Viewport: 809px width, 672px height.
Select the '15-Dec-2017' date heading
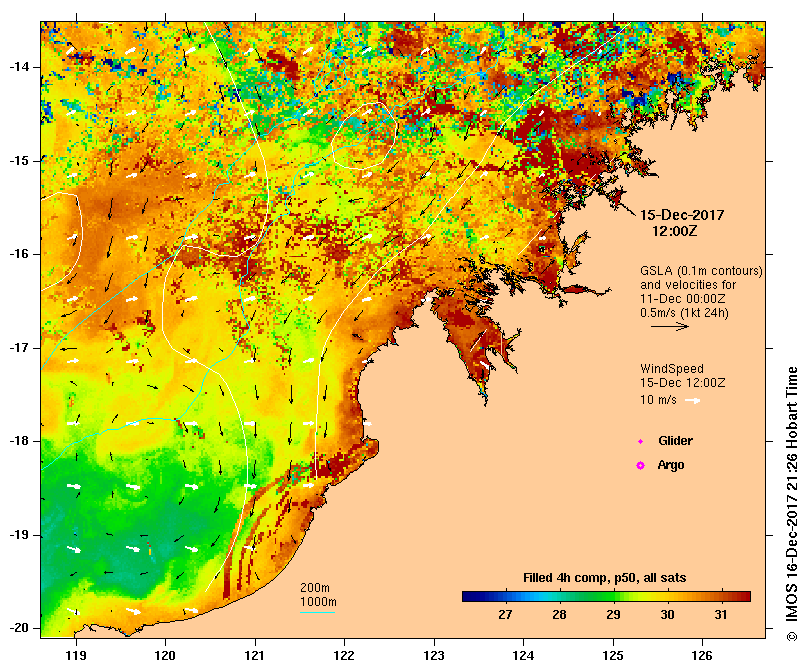point(682,215)
